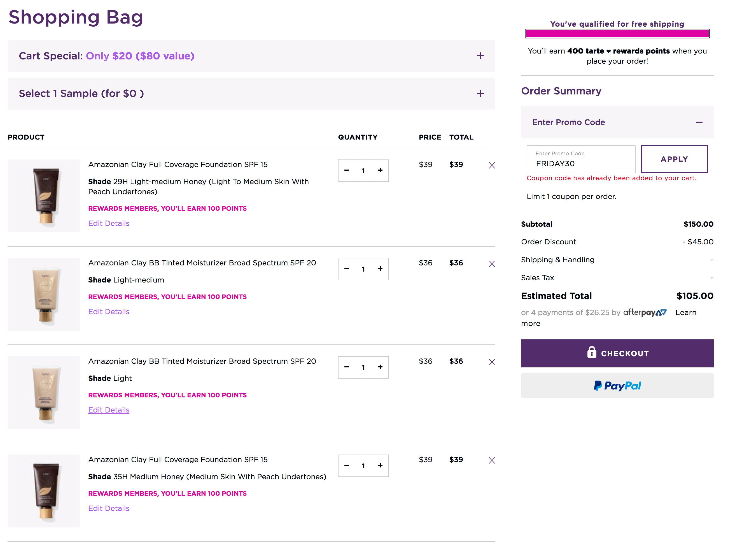Image resolution: width=756 pixels, height=542 pixels.
Task: Open Afterpay Learn more link
Action: [686, 313]
